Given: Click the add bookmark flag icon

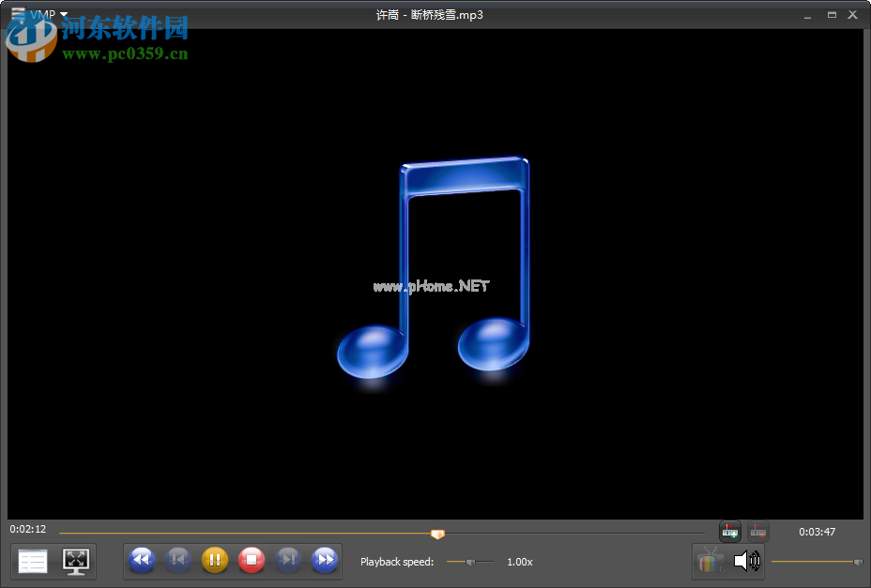Looking at the screenshot, I should (x=730, y=531).
